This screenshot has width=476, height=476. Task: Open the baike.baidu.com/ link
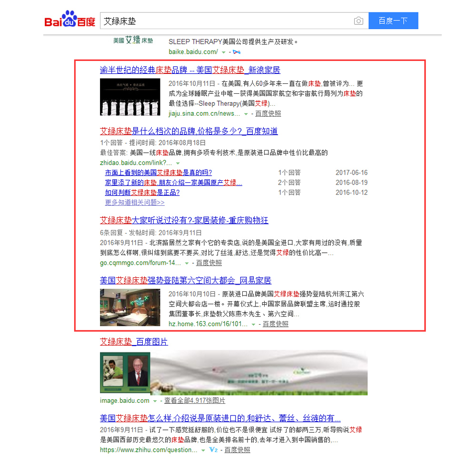click(193, 52)
